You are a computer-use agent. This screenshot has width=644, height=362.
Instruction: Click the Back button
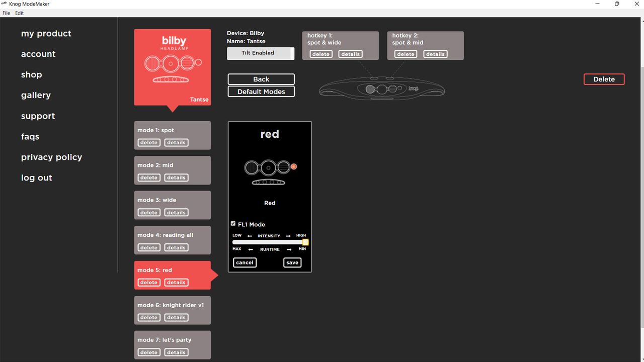(261, 79)
